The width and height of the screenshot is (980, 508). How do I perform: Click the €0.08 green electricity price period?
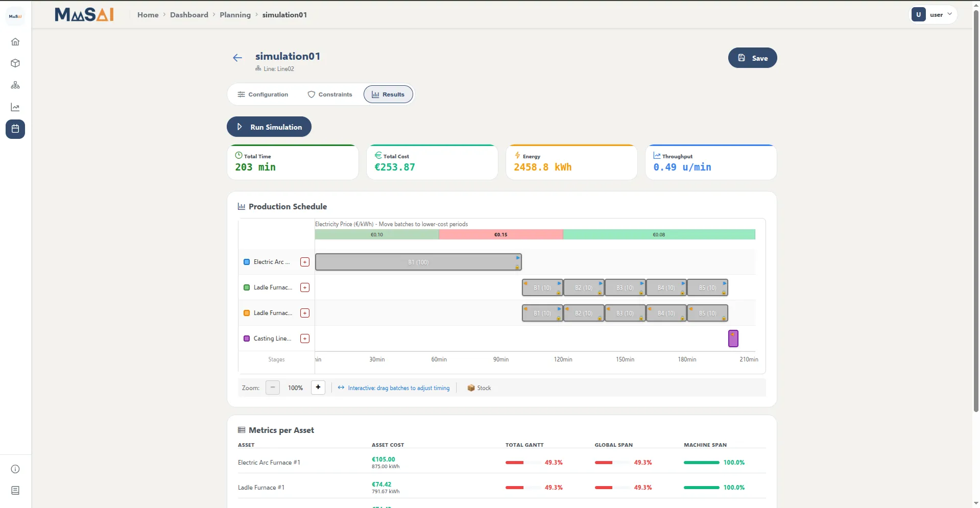pyautogui.click(x=659, y=235)
